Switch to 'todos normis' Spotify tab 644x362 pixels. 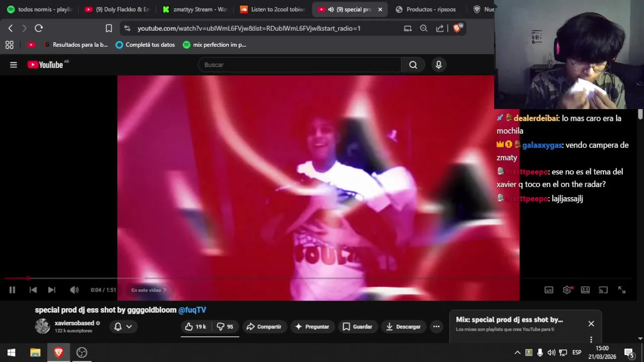pyautogui.click(x=40, y=10)
